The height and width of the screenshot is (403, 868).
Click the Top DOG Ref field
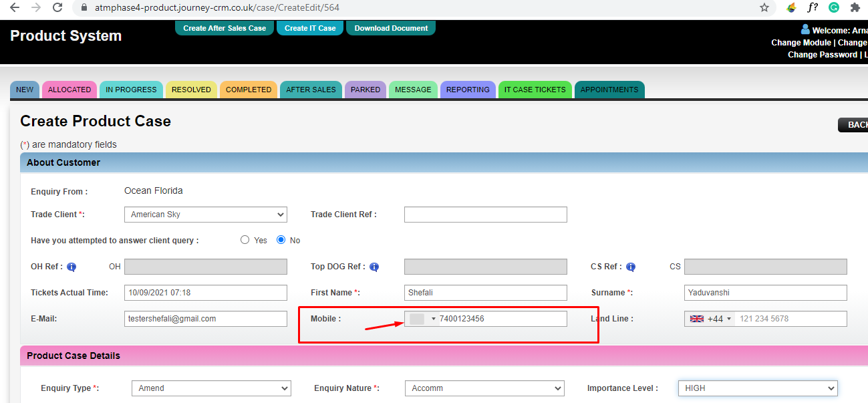coord(486,267)
